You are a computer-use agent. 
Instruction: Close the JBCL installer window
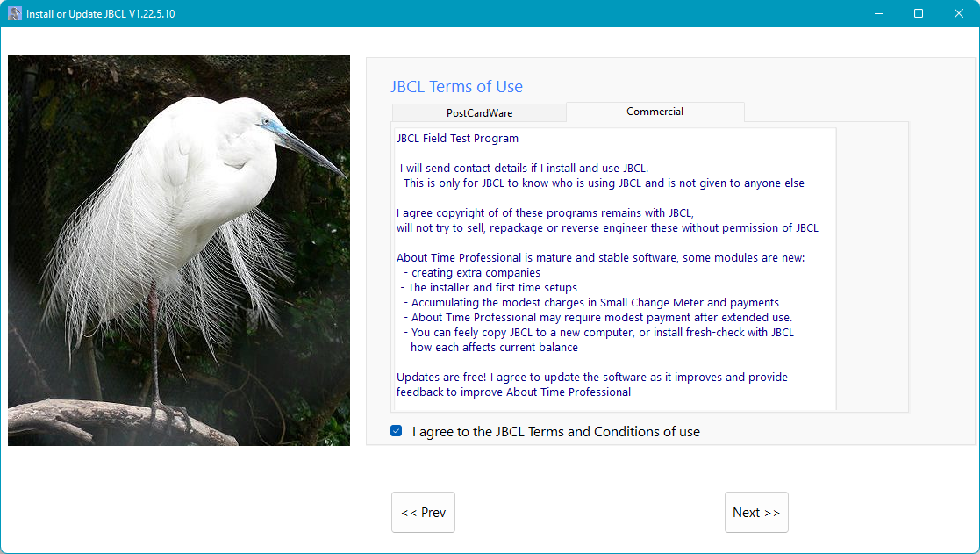click(x=958, y=13)
